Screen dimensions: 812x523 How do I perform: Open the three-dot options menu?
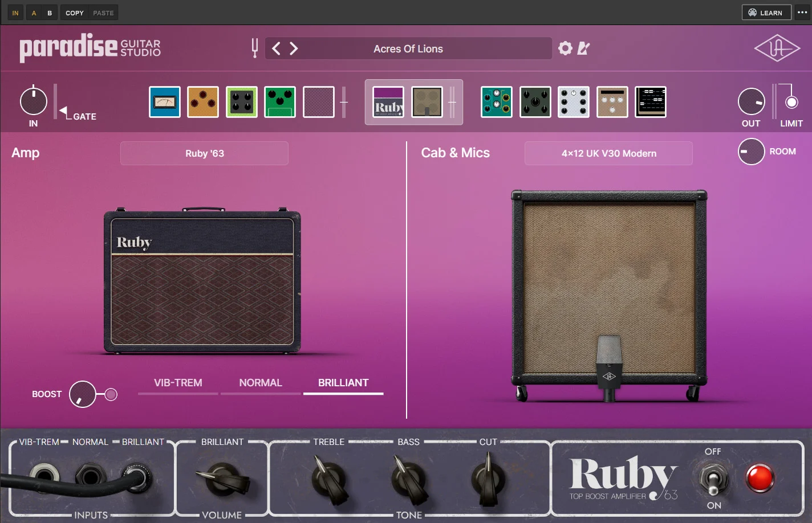tap(802, 13)
